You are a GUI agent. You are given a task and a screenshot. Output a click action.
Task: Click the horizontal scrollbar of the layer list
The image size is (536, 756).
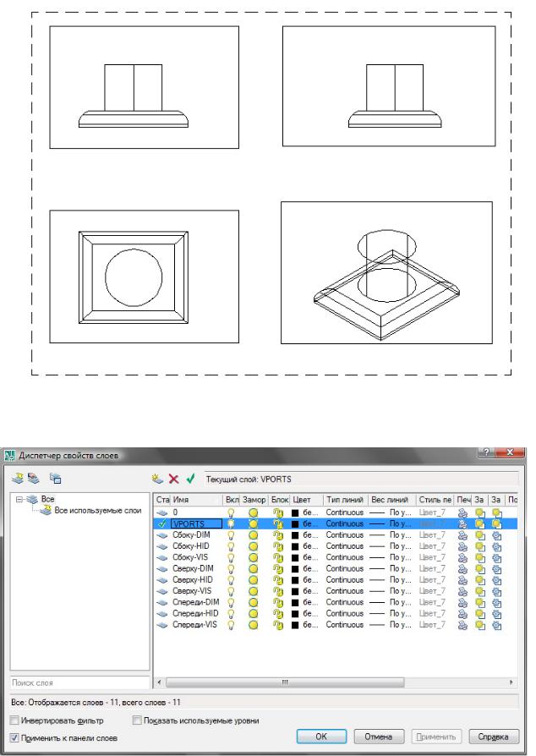coord(284,682)
